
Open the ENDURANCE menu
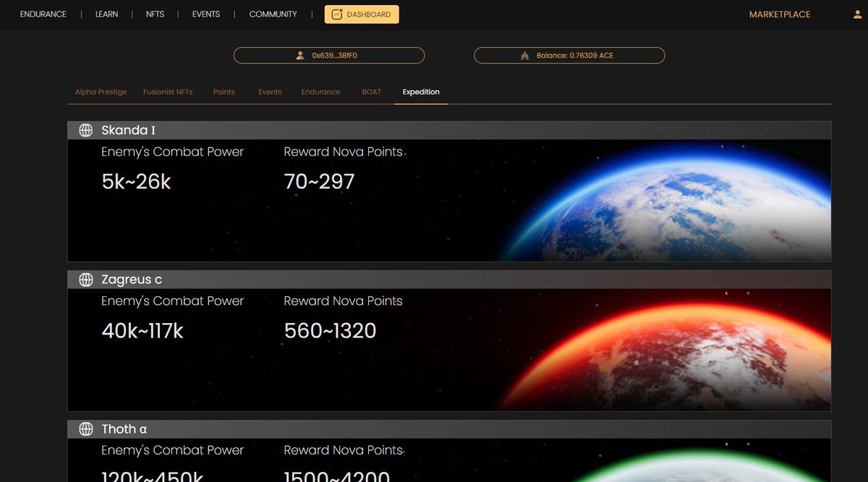43,14
